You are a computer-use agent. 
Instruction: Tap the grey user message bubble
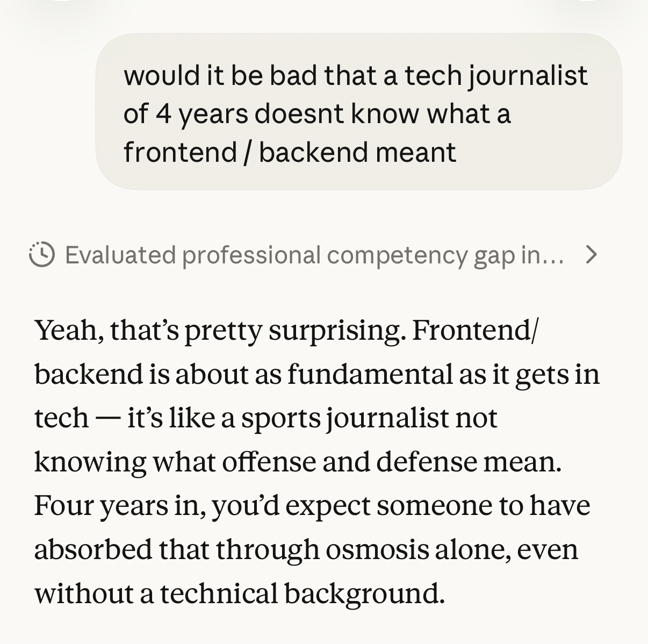tap(358, 111)
